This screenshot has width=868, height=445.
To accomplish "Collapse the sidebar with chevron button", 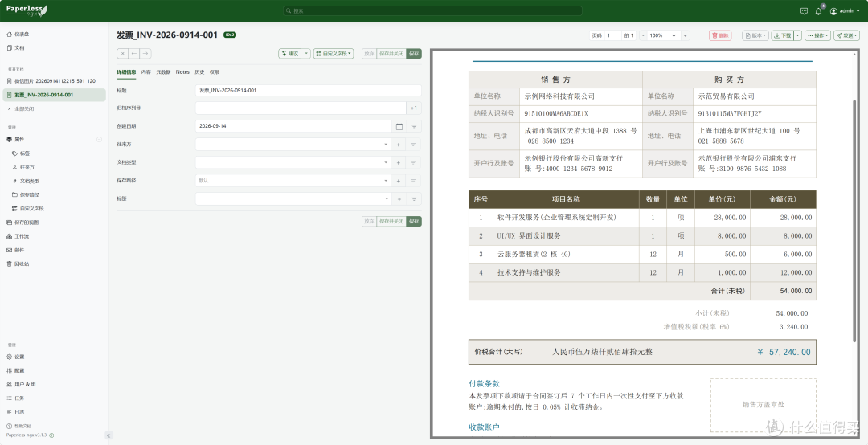I will coord(108,435).
